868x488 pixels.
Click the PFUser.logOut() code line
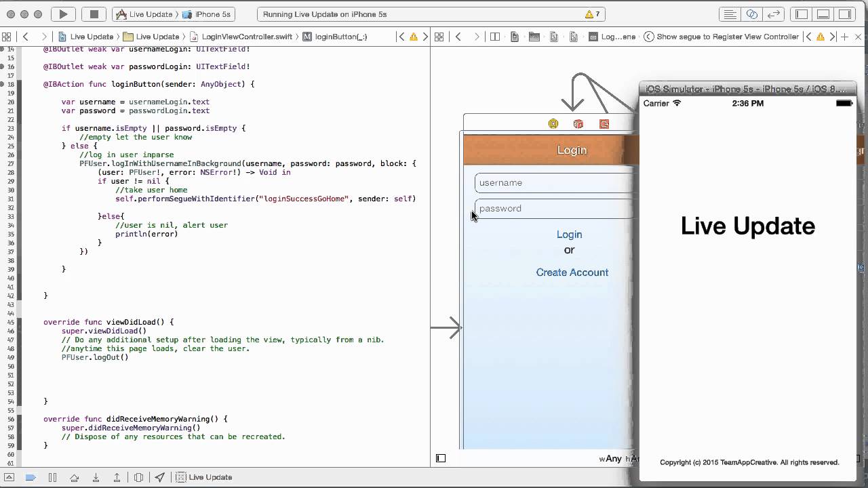point(95,358)
